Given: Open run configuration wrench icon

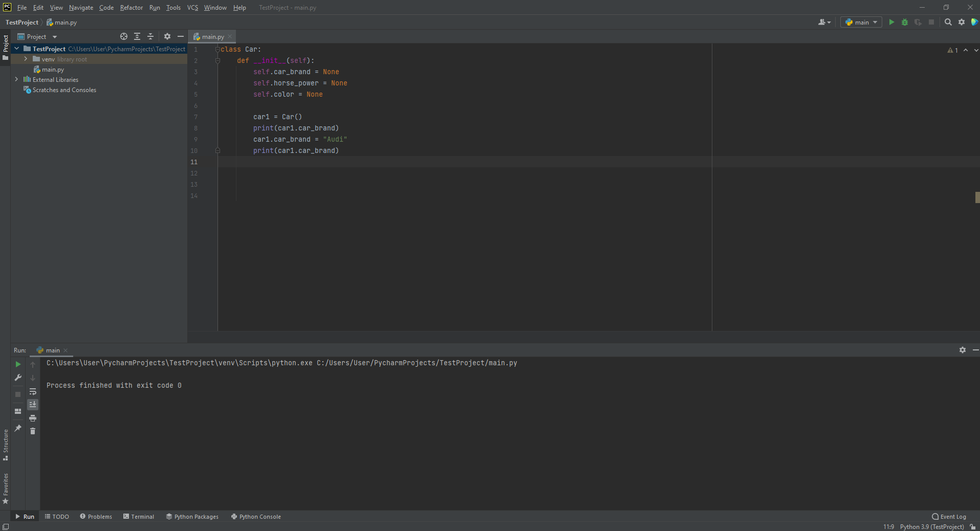Looking at the screenshot, I should point(18,378).
